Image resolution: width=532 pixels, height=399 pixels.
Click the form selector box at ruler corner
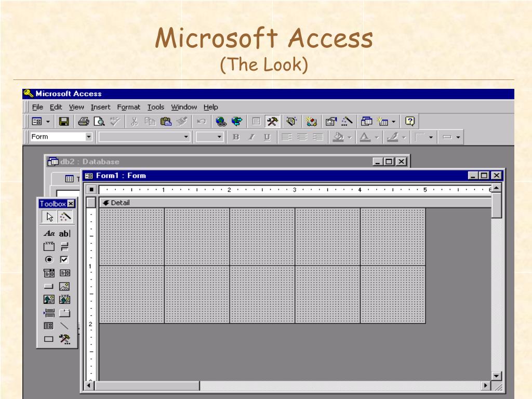point(91,189)
